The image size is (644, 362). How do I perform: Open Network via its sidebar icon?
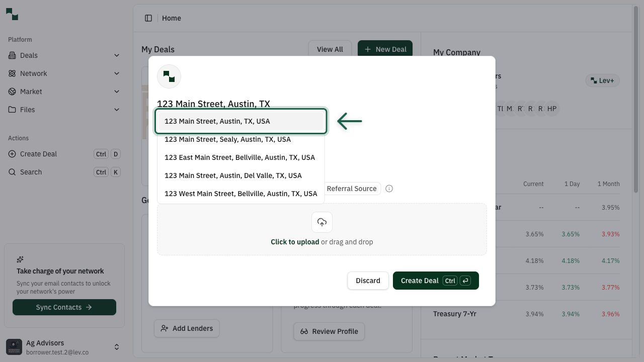[11, 73]
